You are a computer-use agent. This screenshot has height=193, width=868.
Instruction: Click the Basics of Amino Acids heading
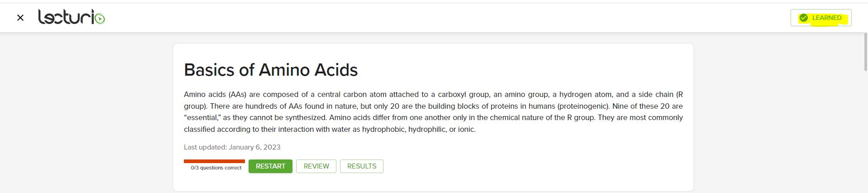(x=271, y=70)
